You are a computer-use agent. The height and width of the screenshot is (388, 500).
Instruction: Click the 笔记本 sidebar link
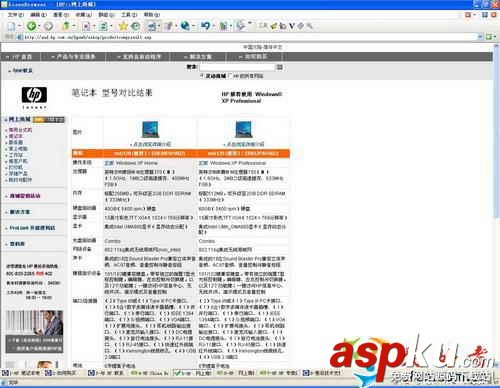(x=16, y=136)
